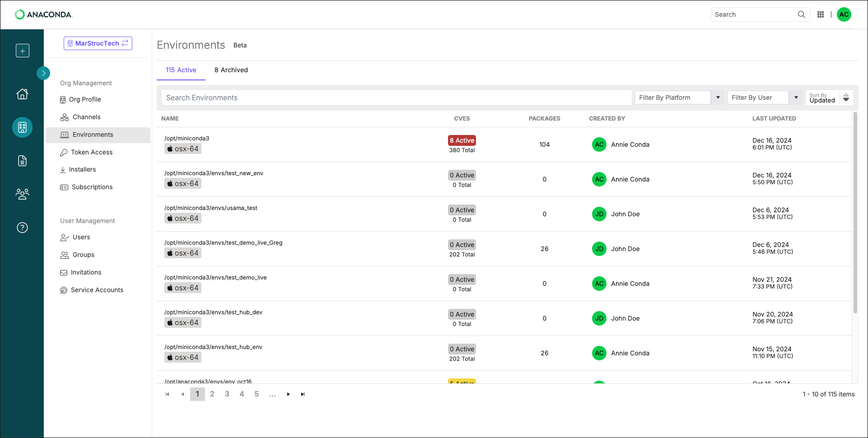
Task: Click the search magnifier icon in header
Action: click(x=802, y=14)
